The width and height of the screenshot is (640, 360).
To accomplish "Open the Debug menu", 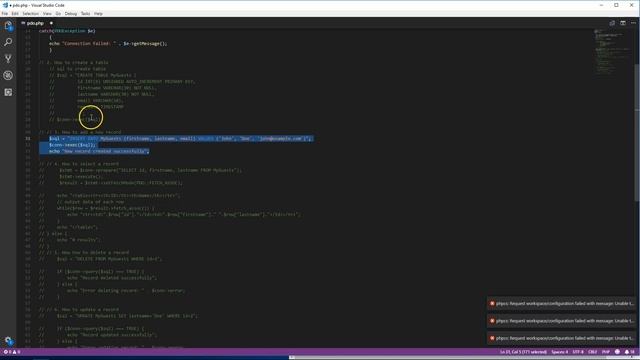I will [x=71, y=14].
